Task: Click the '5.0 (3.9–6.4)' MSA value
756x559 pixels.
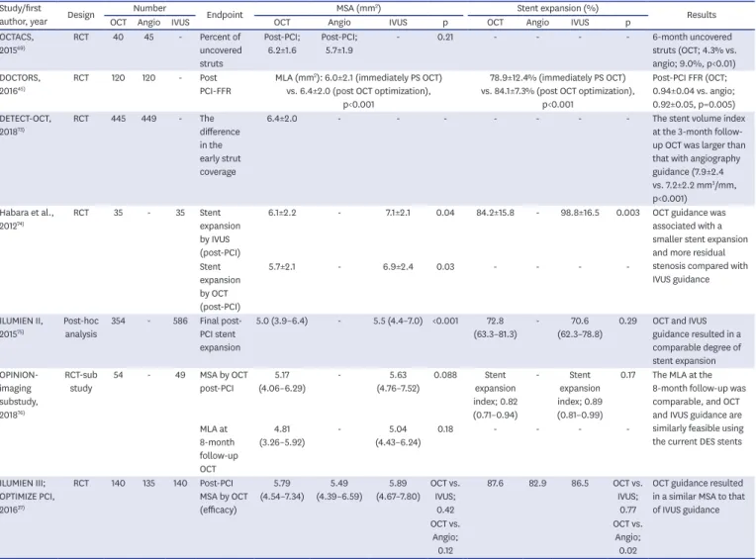Action: [x=282, y=321]
